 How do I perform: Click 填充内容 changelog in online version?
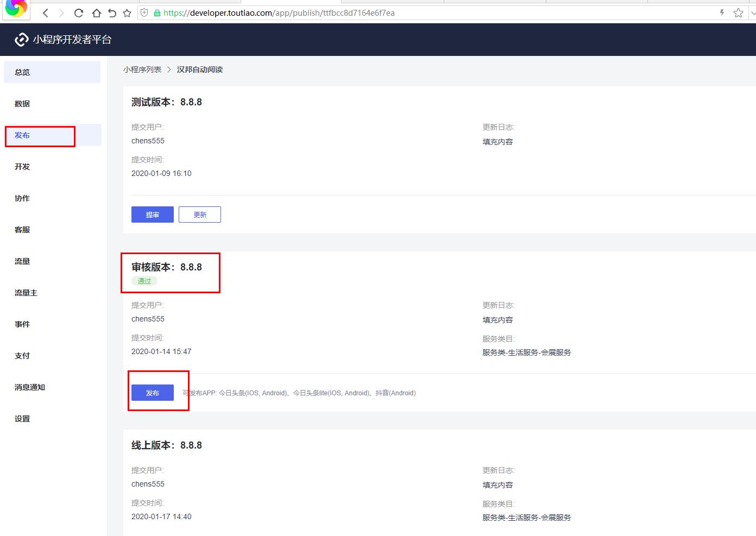(x=497, y=485)
